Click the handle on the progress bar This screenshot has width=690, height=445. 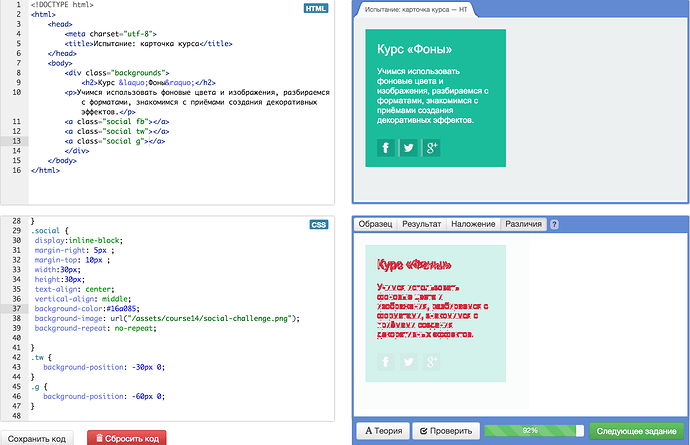coord(580,430)
